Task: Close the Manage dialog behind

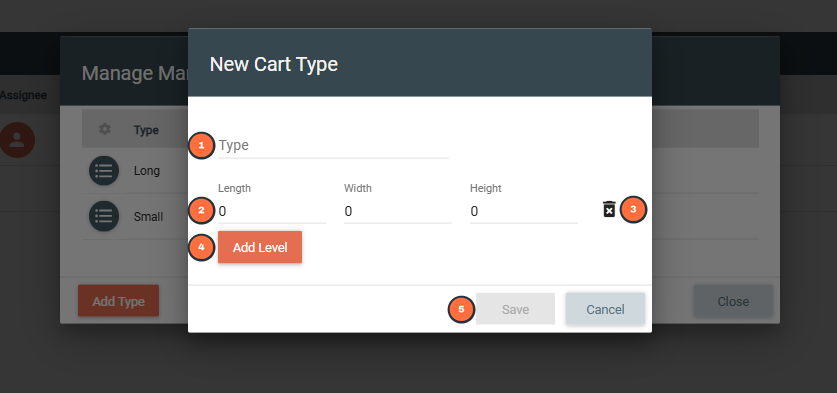Action: point(733,301)
